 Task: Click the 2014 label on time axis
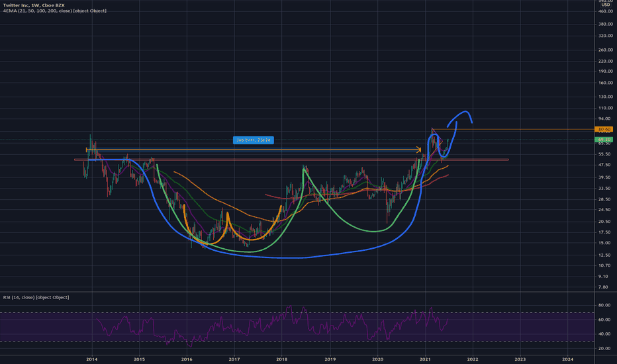(92, 359)
